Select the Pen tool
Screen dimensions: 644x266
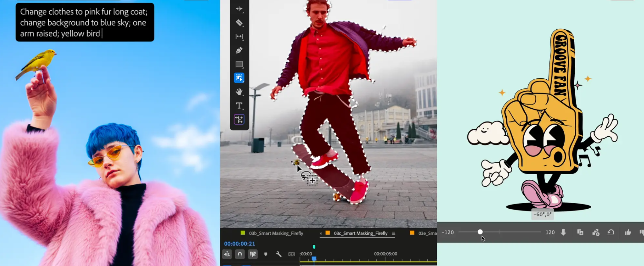(x=239, y=50)
